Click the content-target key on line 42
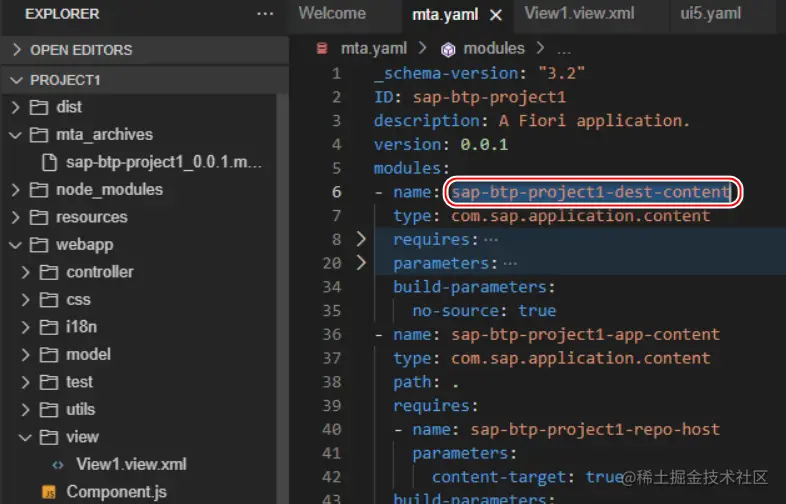This screenshot has height=504, width=786. (x=499, y=476)
